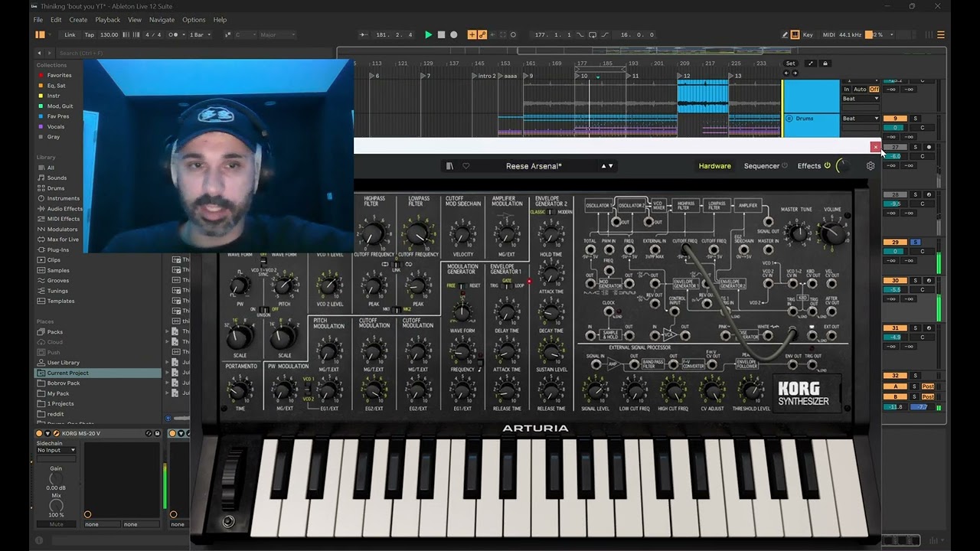Image resolution: width=980 pixels, height=551 pixels.
Task: Select Packs under Places
Action: click(x=54, y=332)
